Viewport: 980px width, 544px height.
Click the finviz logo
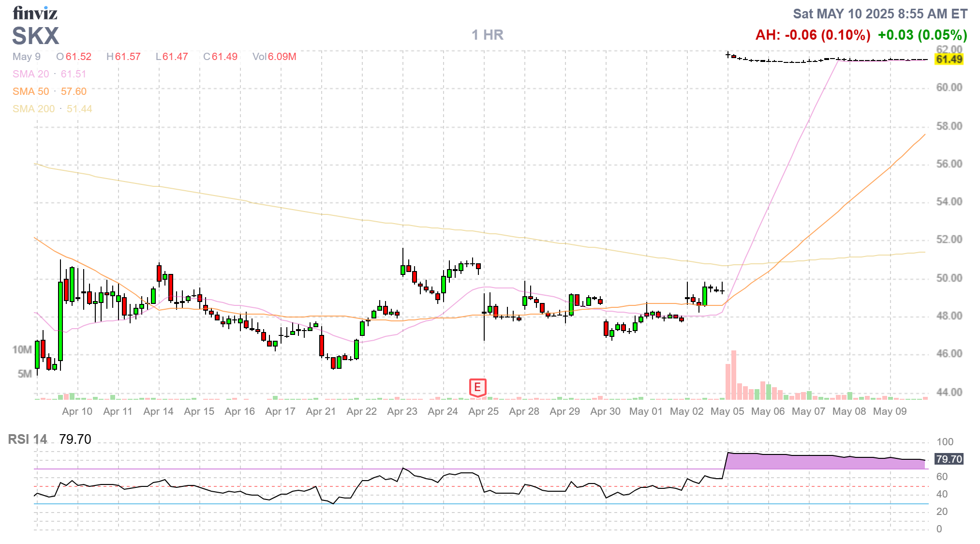click(35, 13)
